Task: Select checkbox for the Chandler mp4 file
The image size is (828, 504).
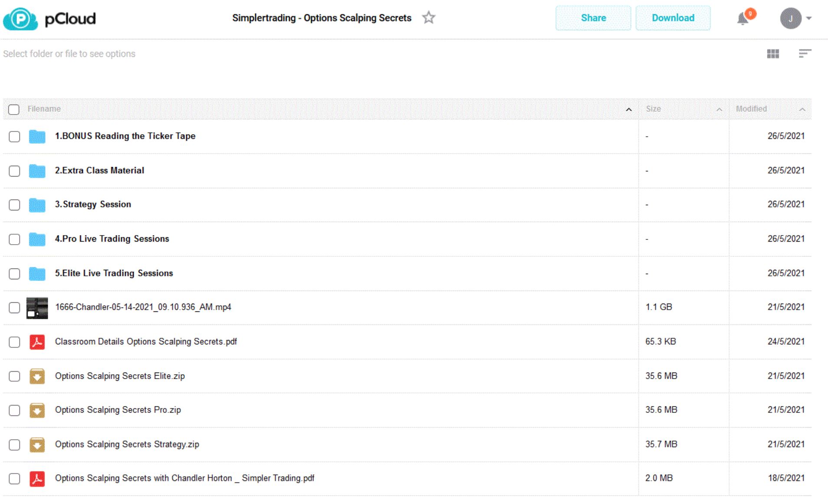Action: pyautogui.click(x=14, y=308)
